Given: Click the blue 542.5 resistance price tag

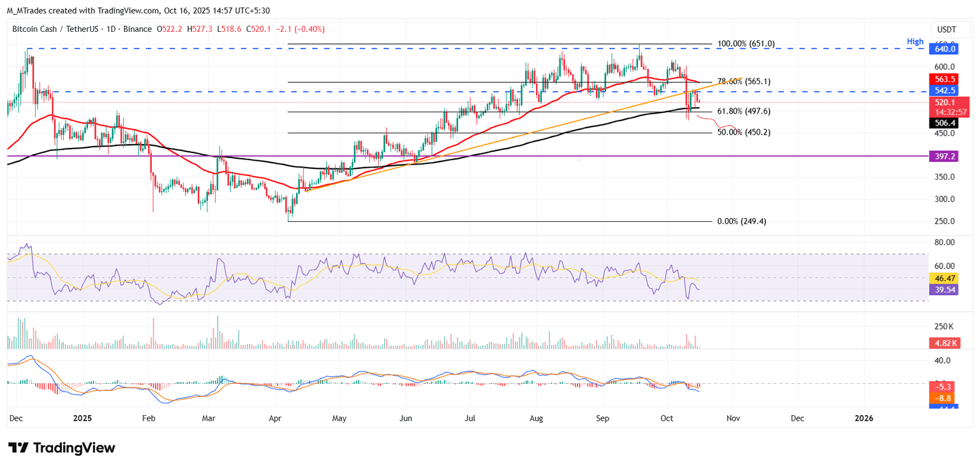Looking at the screenshot, I should [x=944, y=91].
